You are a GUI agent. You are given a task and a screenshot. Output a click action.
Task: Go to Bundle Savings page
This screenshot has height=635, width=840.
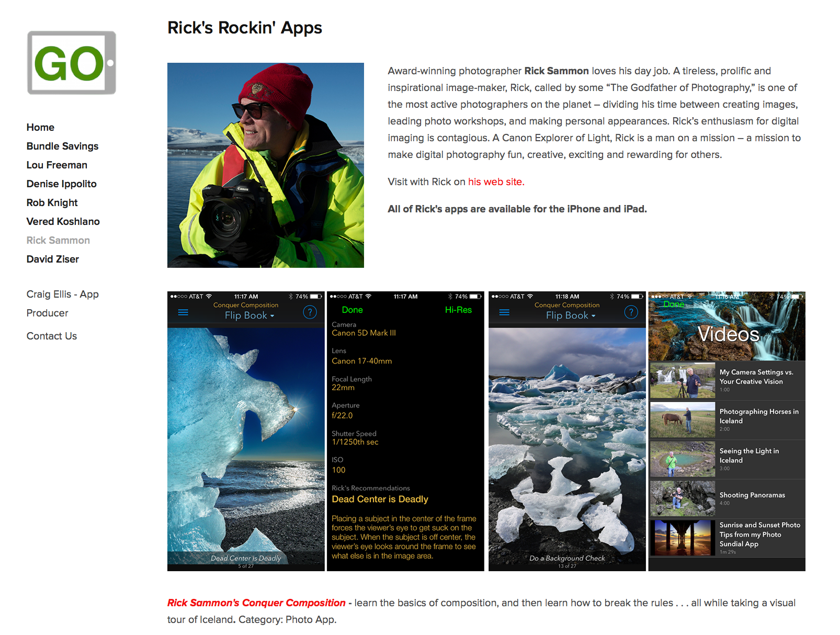pos(62,146)
